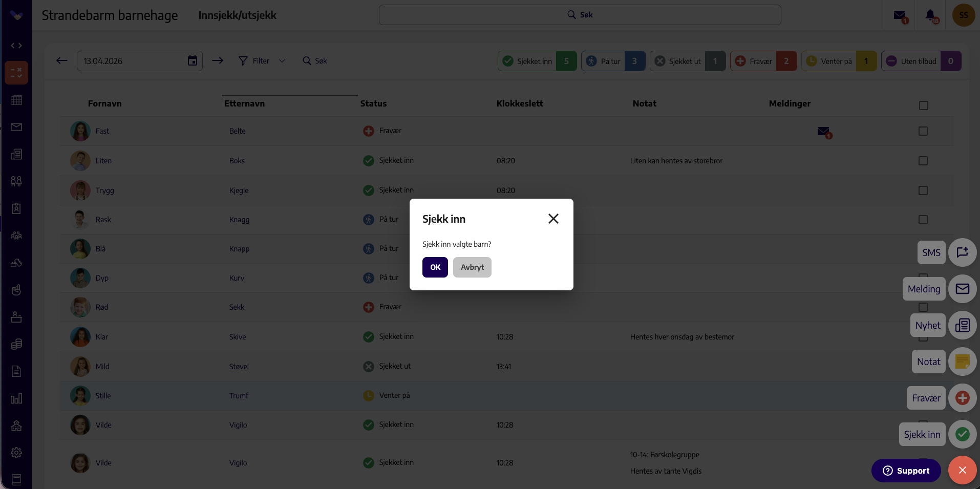The image size is (980, 489).
Task: Open the children groups sidebar icon
Action: point(16,181)
